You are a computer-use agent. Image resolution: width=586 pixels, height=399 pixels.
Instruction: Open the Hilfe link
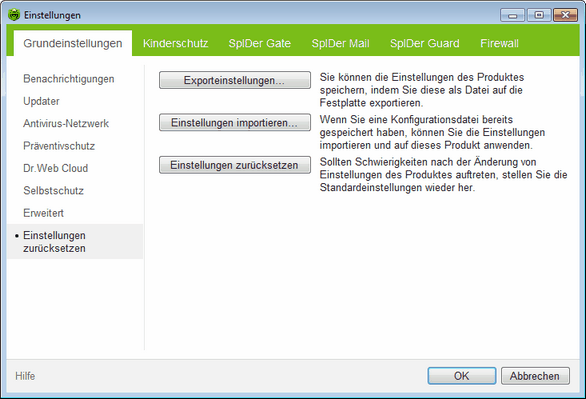(25, 376)
